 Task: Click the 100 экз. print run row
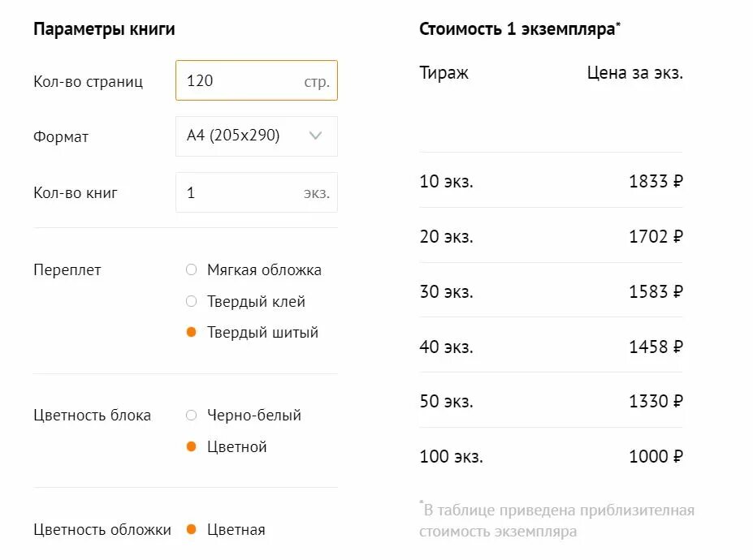[551, 456]
